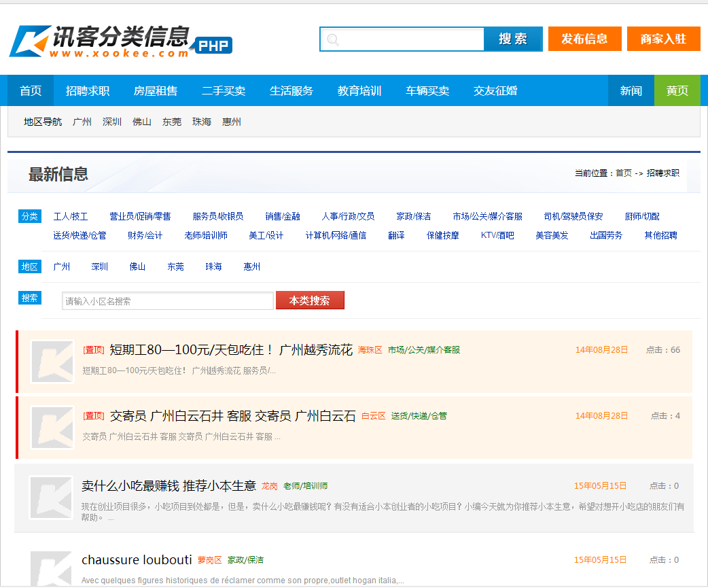The width and height of the screenshot is (708, 588).
Task: Open listing chaussure loubouti
Action: (x=137, y=559)
